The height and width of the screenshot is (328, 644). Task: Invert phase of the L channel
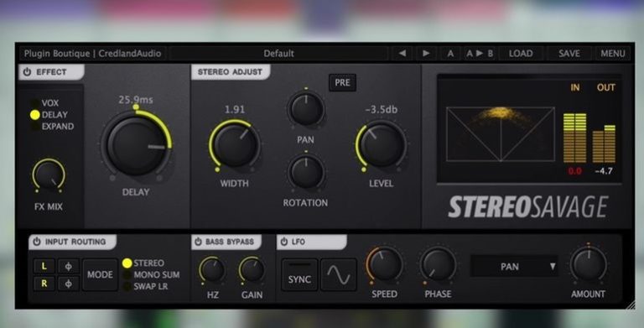point(68,267)
